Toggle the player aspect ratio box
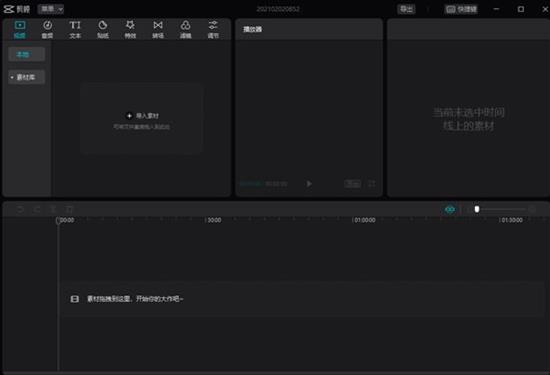This screenshot has height=375, width=550. tap(353, 183)
